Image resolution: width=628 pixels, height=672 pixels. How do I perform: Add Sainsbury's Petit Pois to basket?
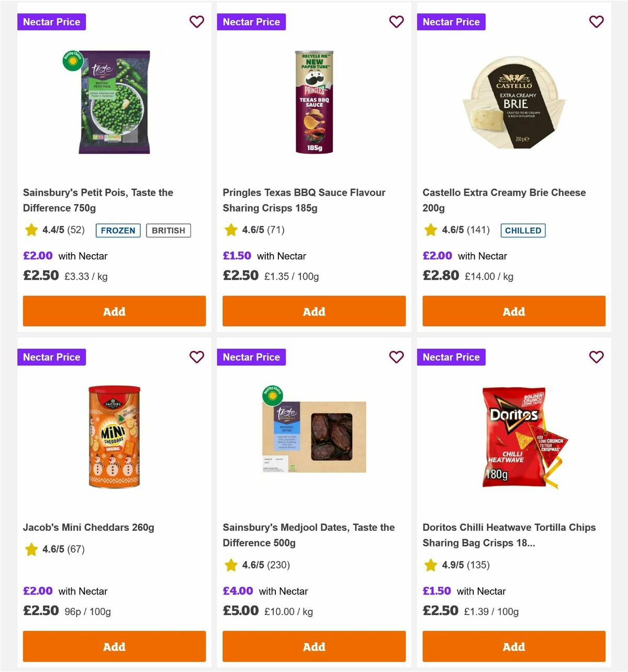pos(114,311)
